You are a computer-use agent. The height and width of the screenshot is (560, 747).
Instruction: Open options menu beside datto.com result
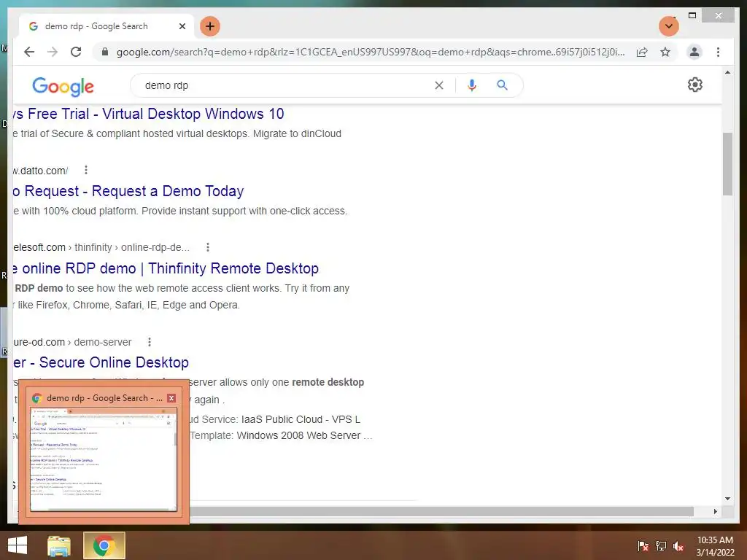(86, 170)
